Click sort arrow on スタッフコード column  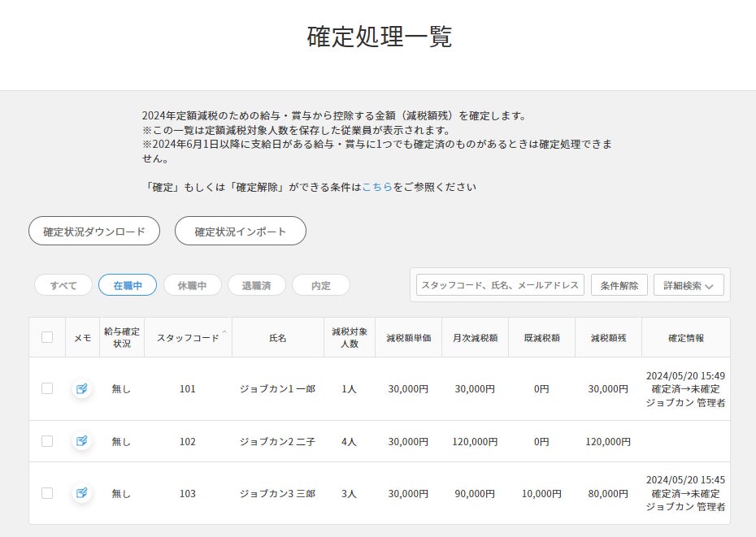click(x=224, y=332)
